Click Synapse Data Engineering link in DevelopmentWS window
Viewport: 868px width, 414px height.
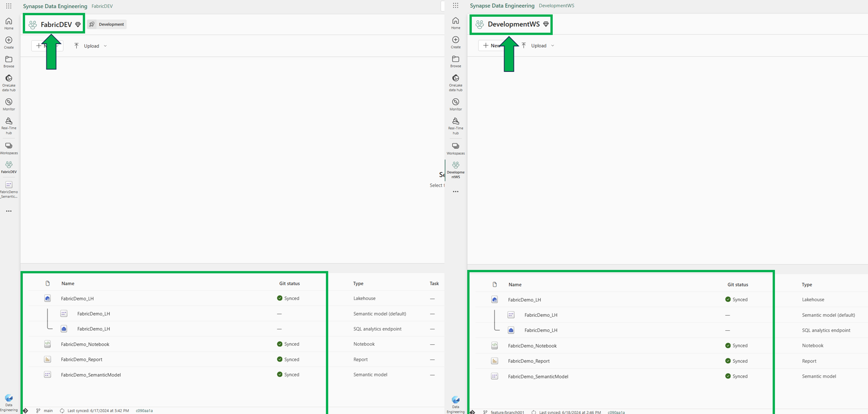(502, 5)
